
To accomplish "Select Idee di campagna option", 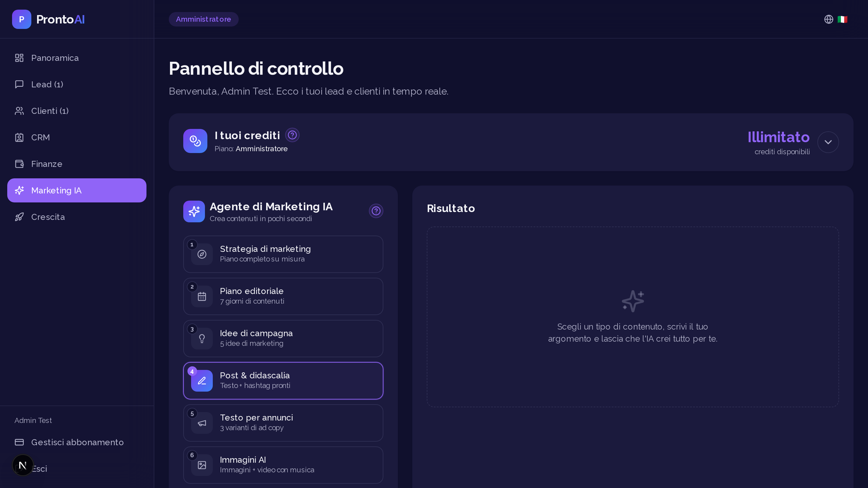I will click(283, 339).
